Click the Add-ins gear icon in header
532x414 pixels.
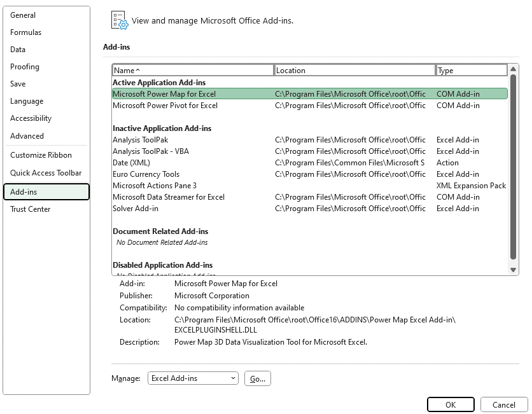coord(120,20)
